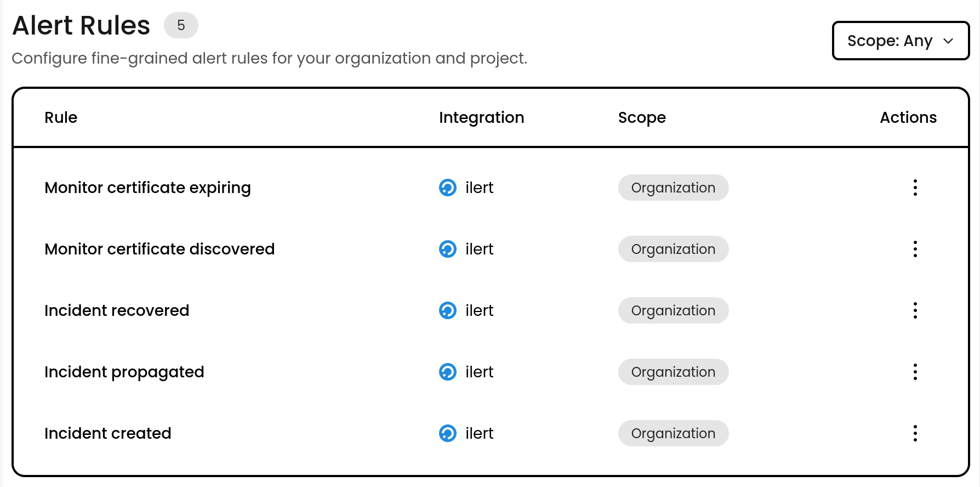
Task: Open actions menu for Monitor certificate expiring
Action: pyautogui.click(x=915, y=188)
